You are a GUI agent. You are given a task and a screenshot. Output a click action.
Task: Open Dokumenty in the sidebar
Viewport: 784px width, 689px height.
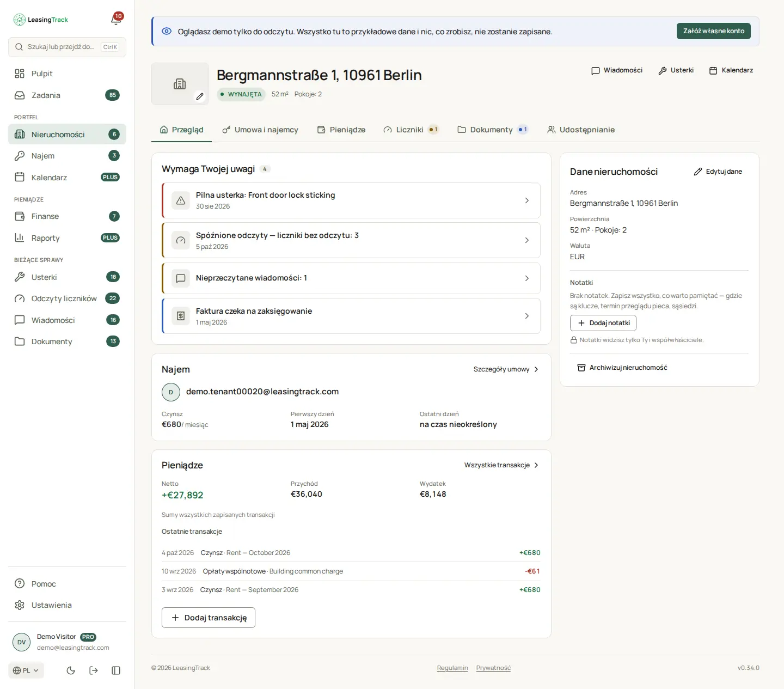pos(67,342)
